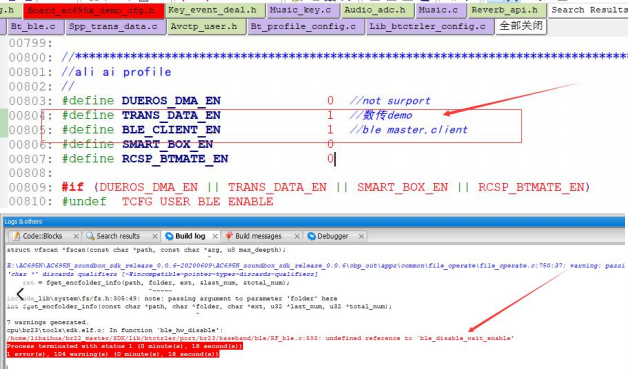Switch to the Search results log tab

click(118, 236)
